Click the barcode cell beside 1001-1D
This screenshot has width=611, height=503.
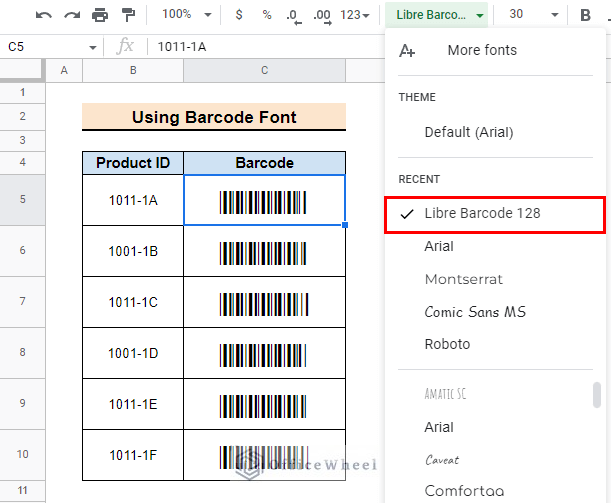(264, 353)
